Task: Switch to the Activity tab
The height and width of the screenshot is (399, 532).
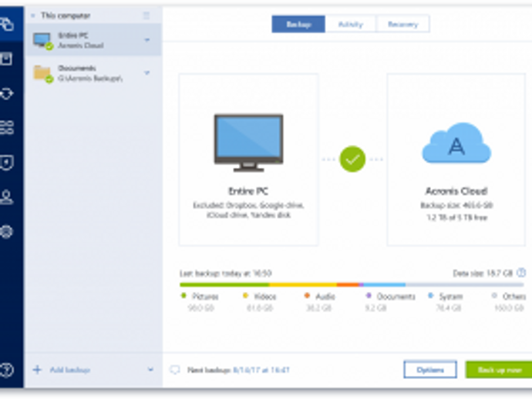Action: [351, 24]
